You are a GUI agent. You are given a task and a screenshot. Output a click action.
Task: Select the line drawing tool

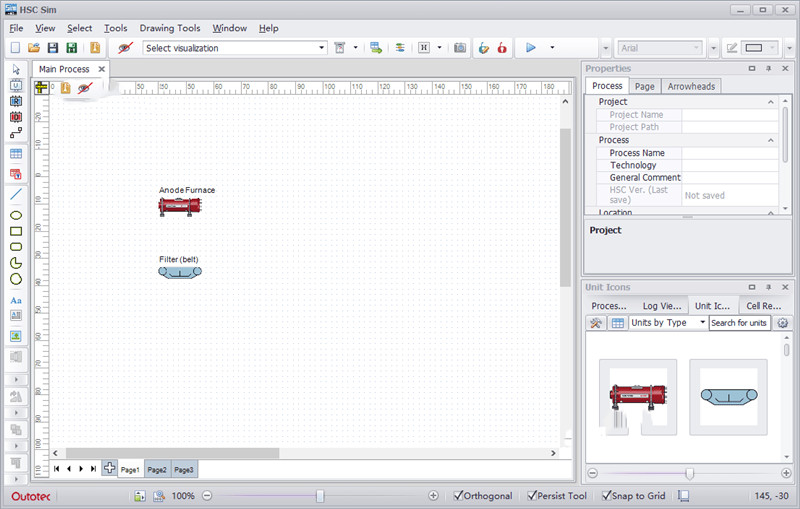(16, 194)
